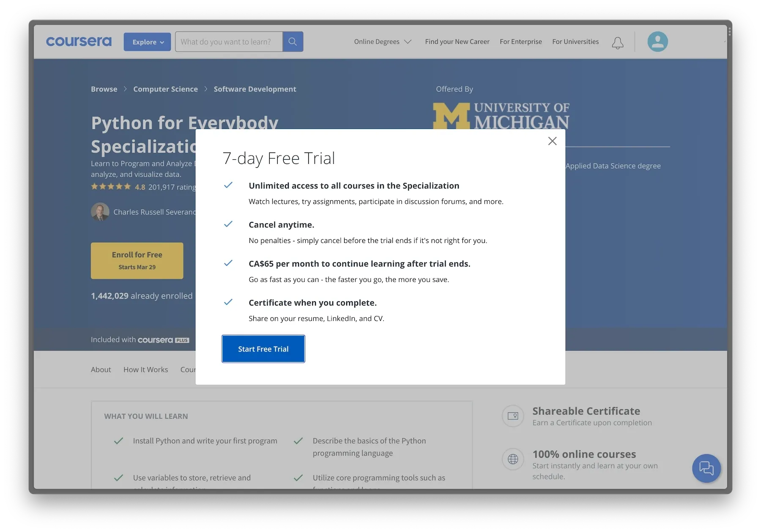The image size is (761, 532).
Task: Click the 'Applied Data Science degree' text
Action: [613, 166]
